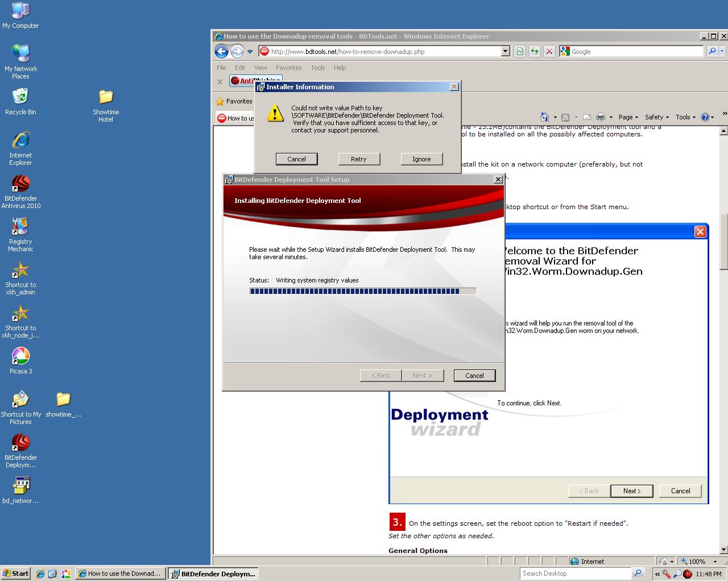Viewport: 728px width, 582px height.
Task: Select Picasa 3 desktop icon
Action: [x=20, y=360]
